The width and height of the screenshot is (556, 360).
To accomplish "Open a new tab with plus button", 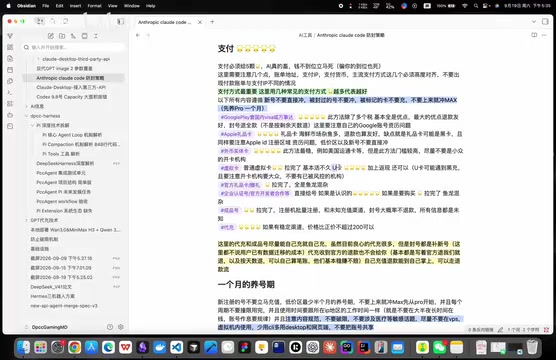I will click(212, 22).
